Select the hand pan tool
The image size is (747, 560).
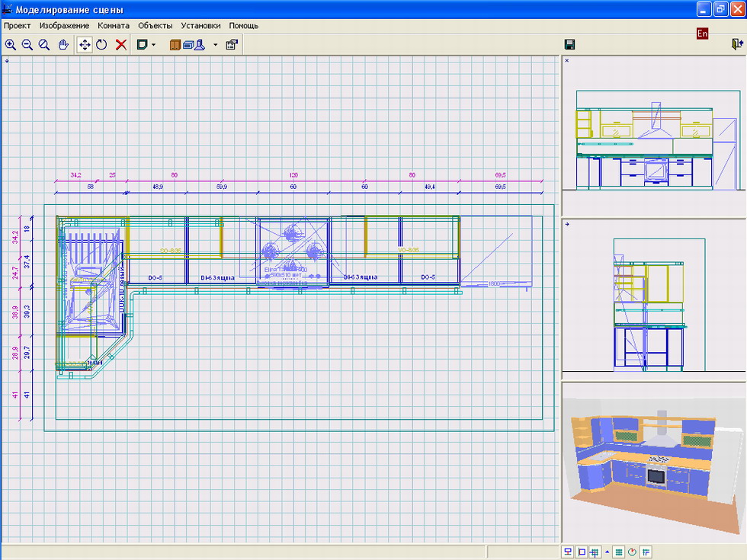(63, 45)
